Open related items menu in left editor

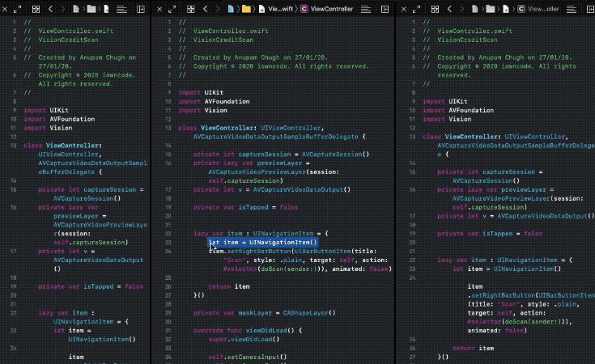pyautogui.click(x=36, y=8)
